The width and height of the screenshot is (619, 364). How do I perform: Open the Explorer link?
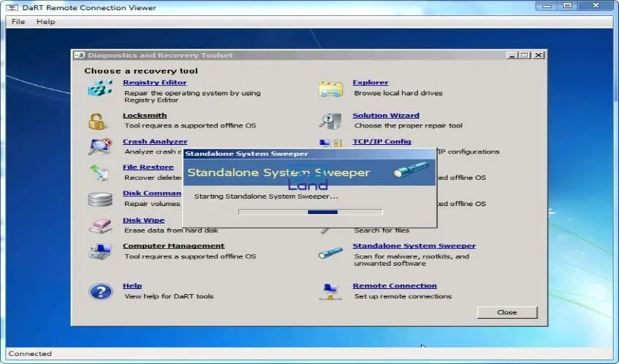[370, 82]
